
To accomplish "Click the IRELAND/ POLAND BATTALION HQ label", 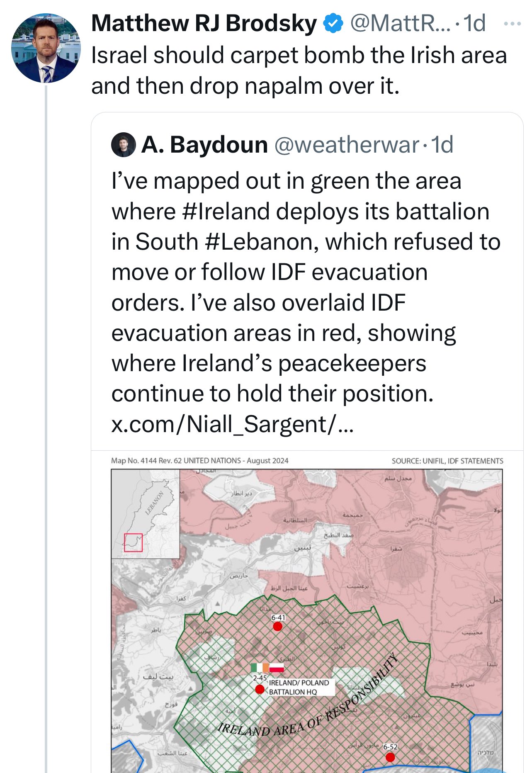I will 299,688.
